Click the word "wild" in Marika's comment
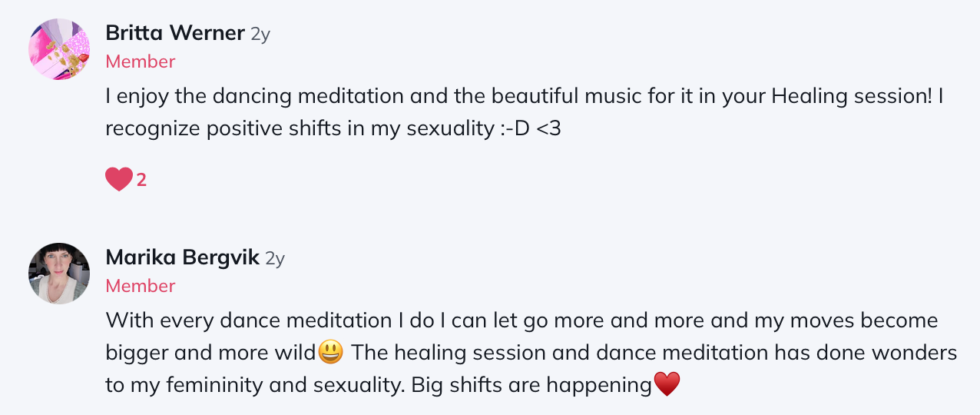 297,353
